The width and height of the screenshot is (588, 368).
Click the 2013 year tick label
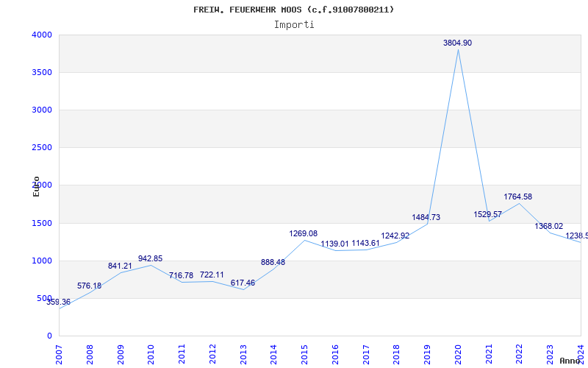pos(243,355)
